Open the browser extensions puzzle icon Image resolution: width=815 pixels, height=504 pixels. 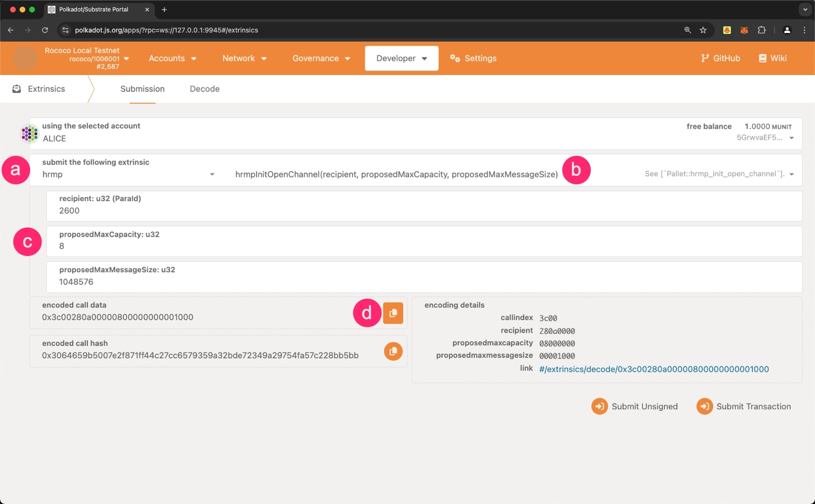[761, 30]
